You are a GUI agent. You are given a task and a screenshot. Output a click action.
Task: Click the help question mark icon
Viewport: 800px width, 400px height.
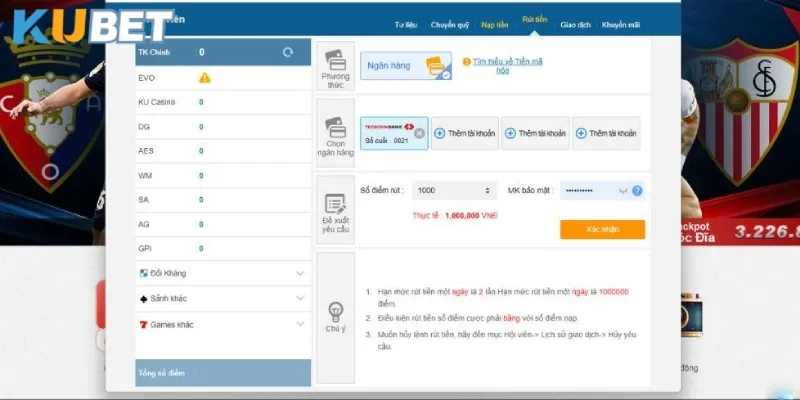(x=637, y=190)
